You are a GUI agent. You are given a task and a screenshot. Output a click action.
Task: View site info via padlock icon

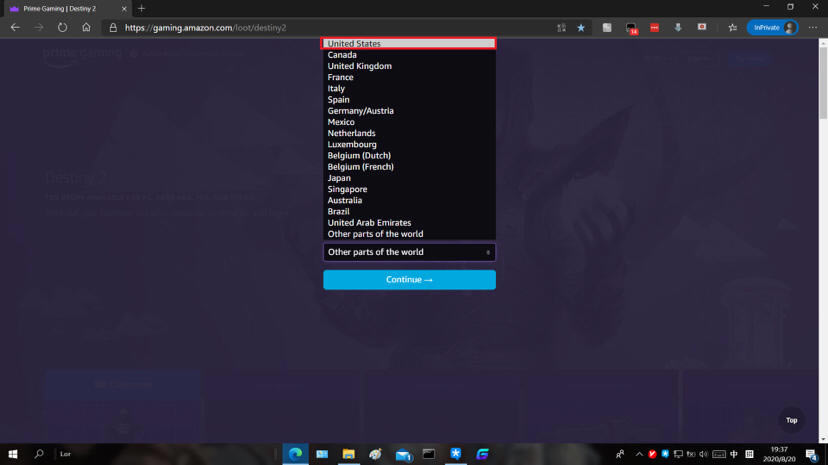click(x=113, y=27)
